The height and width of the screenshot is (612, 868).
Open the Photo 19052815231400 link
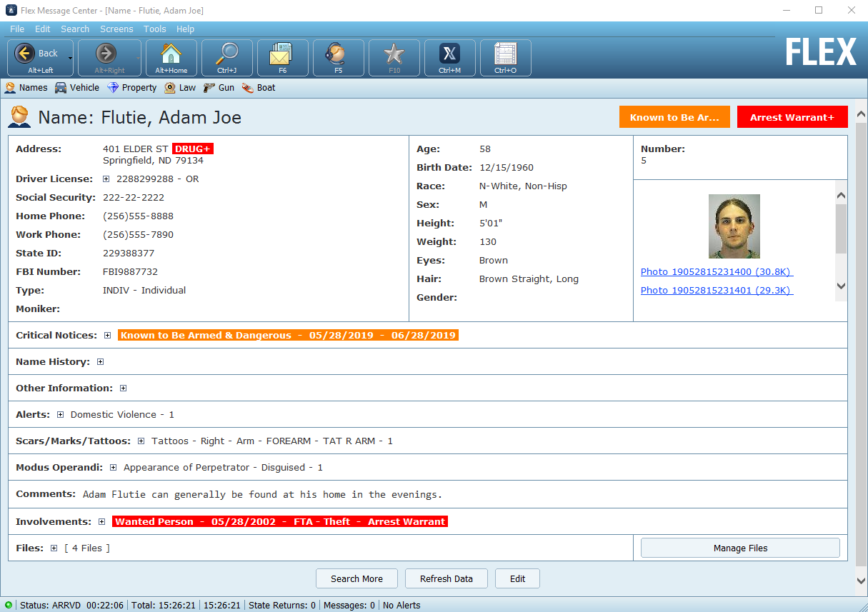717,272
